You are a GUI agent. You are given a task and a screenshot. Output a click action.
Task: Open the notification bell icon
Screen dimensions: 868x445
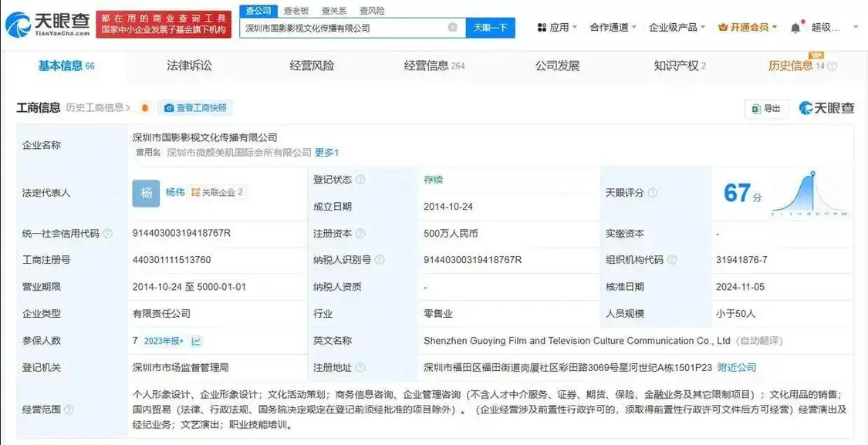click(795, 27)
